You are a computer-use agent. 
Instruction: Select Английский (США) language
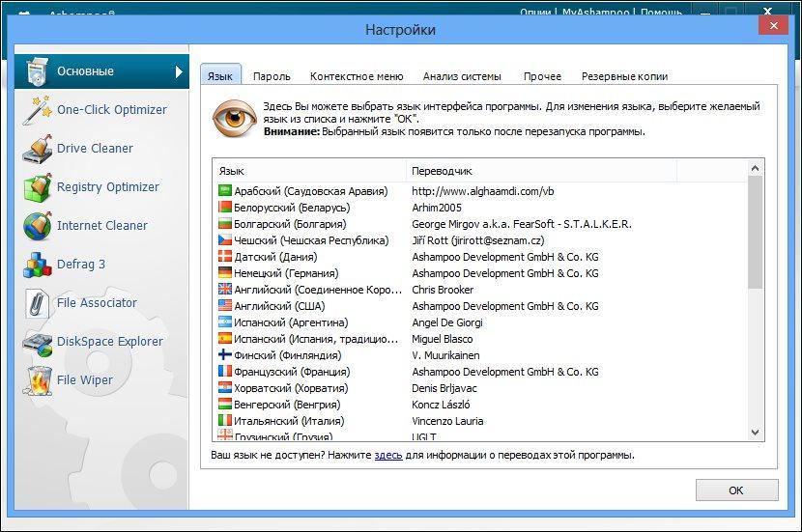pos(279,306)
